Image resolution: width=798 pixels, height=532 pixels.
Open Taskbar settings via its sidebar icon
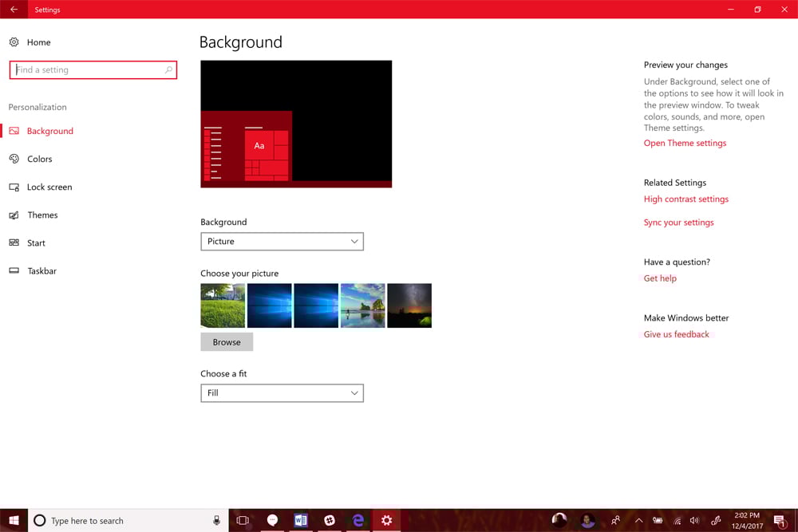(x=15, y=270)
